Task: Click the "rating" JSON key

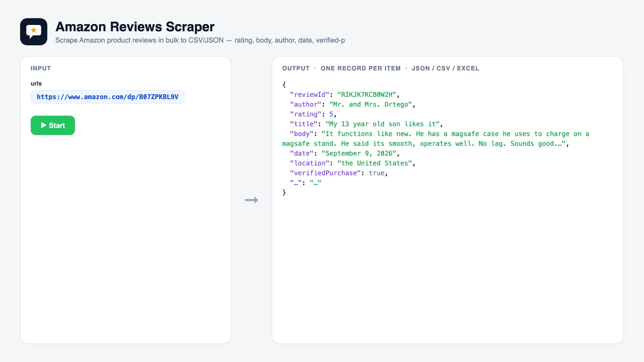Action: (306, 114)
